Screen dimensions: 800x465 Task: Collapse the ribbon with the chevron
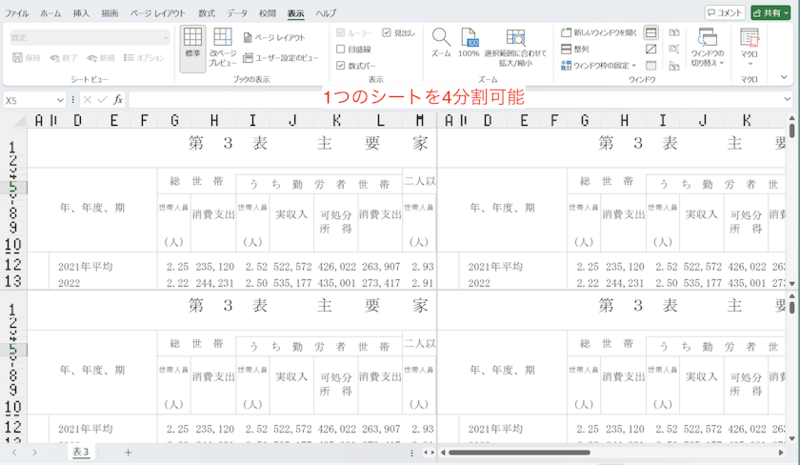784,77
